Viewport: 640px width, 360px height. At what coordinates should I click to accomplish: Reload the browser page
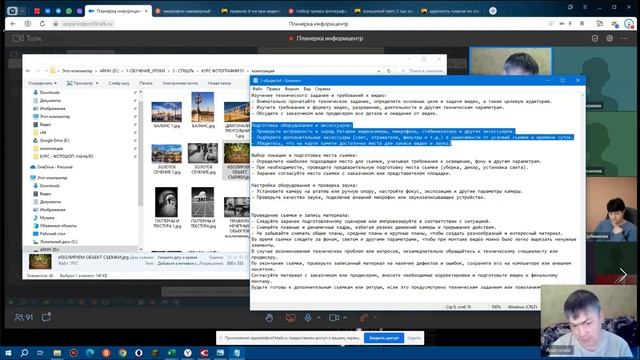pos(42,24)
